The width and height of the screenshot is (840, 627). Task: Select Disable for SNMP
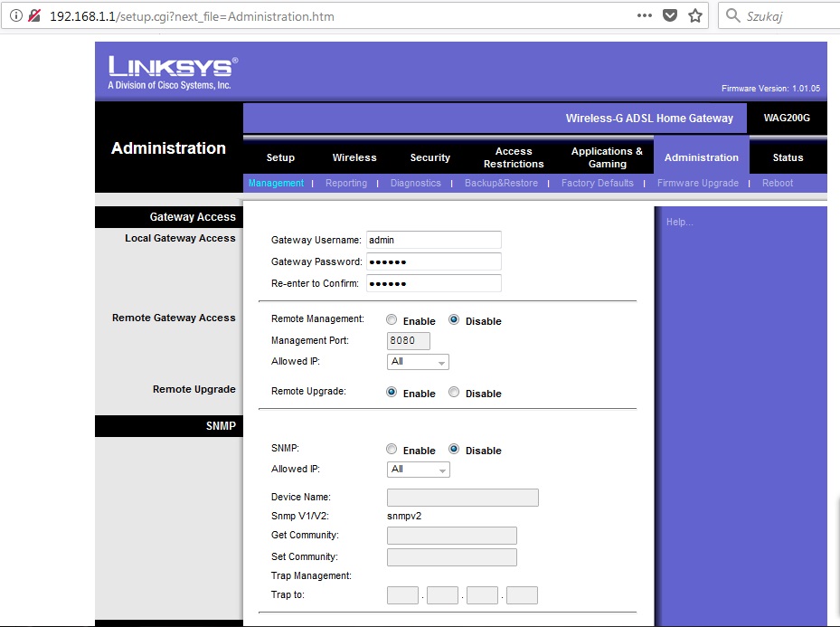(x=454, y=449)
